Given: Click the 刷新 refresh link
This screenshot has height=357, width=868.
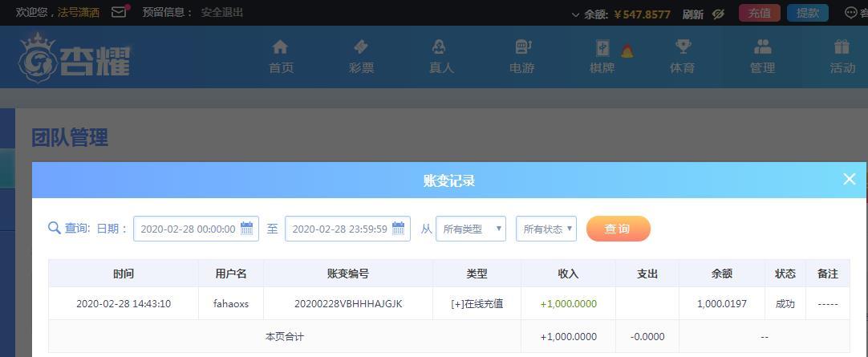Looking at the screenshot, I should [x=693, y=14].
